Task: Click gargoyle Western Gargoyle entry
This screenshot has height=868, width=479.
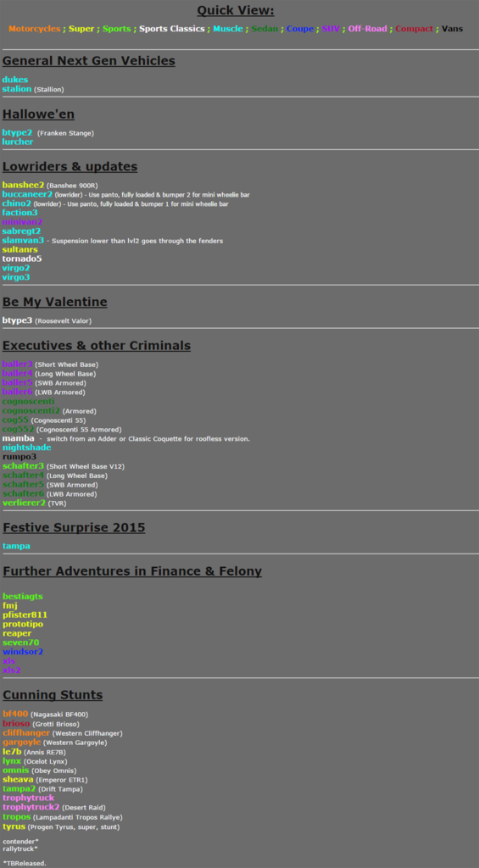Action: click(55, 742)
